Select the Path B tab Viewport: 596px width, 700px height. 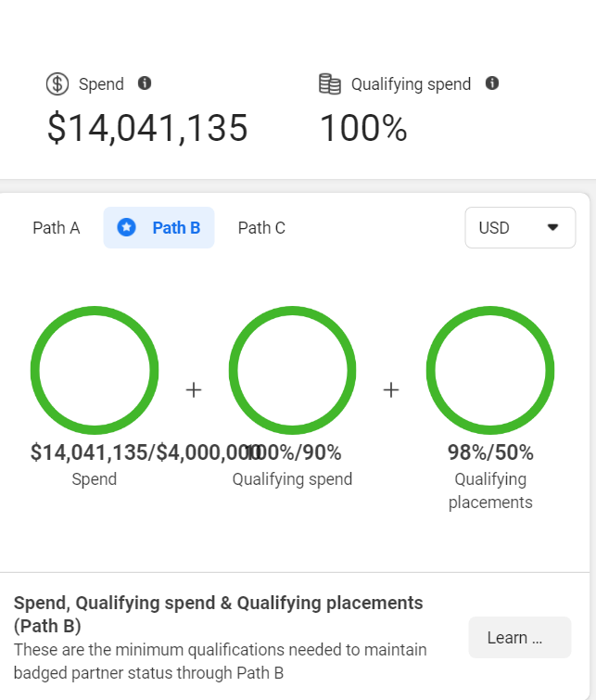pyautogui.click(x=159, y=228)
